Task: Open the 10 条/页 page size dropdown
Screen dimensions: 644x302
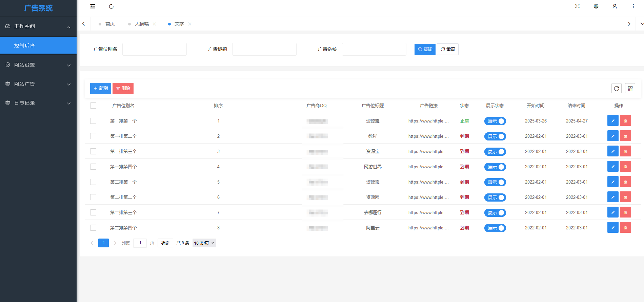Action: (x=204, y=243)
